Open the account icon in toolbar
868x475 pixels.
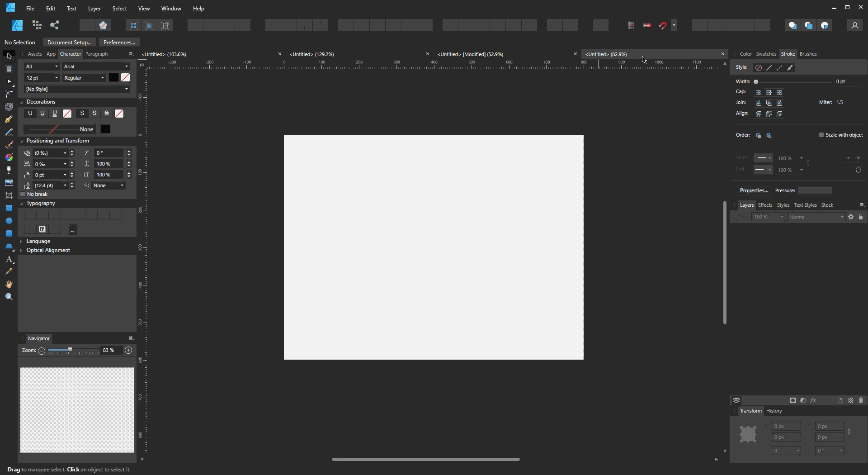click(x=854, y=25)
